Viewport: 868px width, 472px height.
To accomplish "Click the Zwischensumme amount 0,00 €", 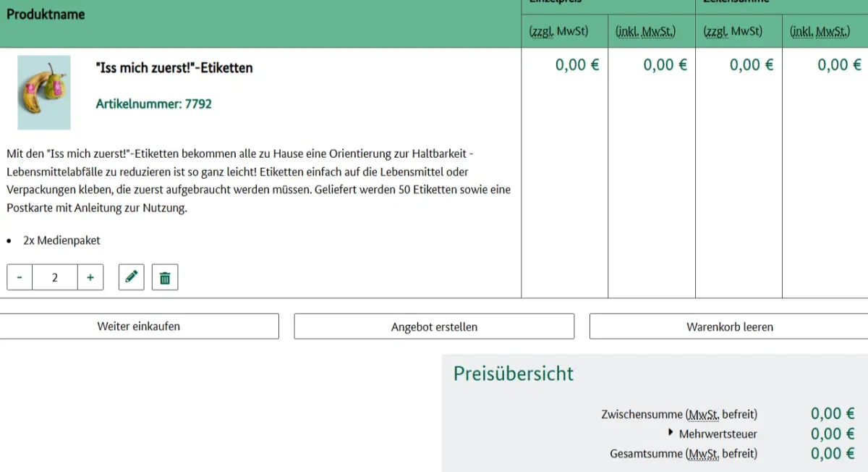I will click(x=827, y=414).
